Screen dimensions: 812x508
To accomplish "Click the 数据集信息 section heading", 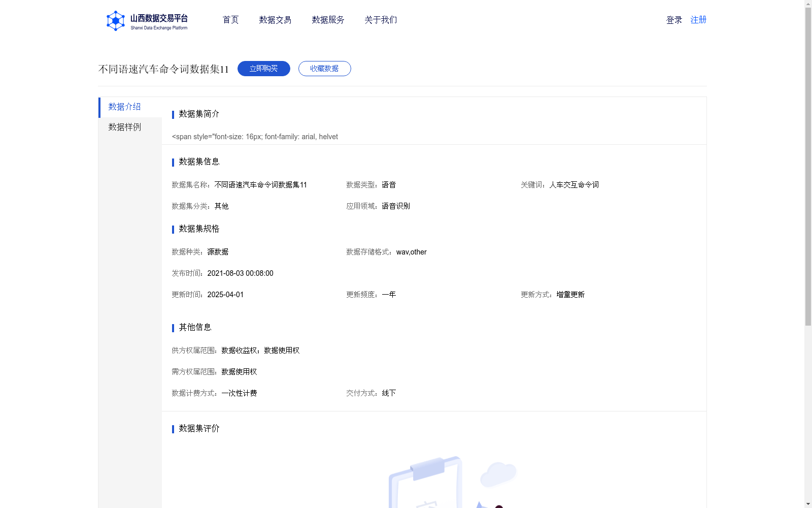I will pos(199,162).
